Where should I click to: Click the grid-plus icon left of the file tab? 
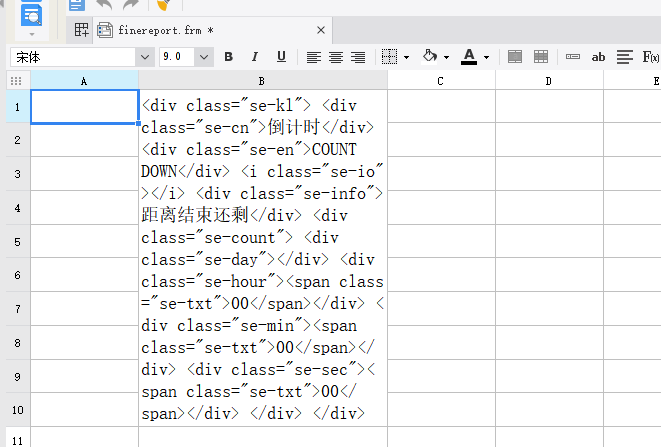tap(81, 30)
